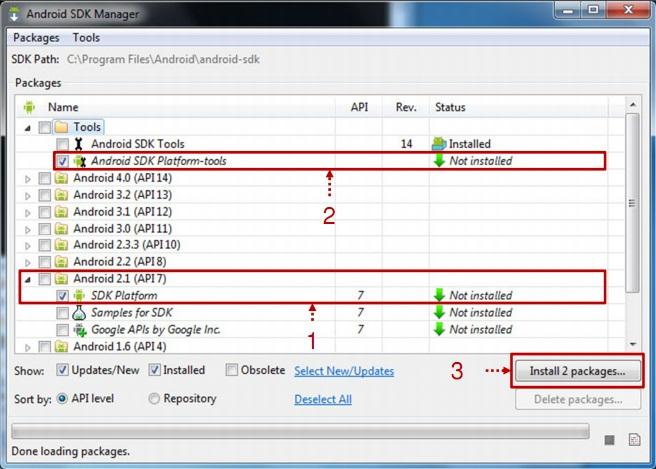Image resolution: width=656 pixels, height=469 pixels.
Task: Click the Android 1.6 (API 4) folder icon
Action: [62, 346]
